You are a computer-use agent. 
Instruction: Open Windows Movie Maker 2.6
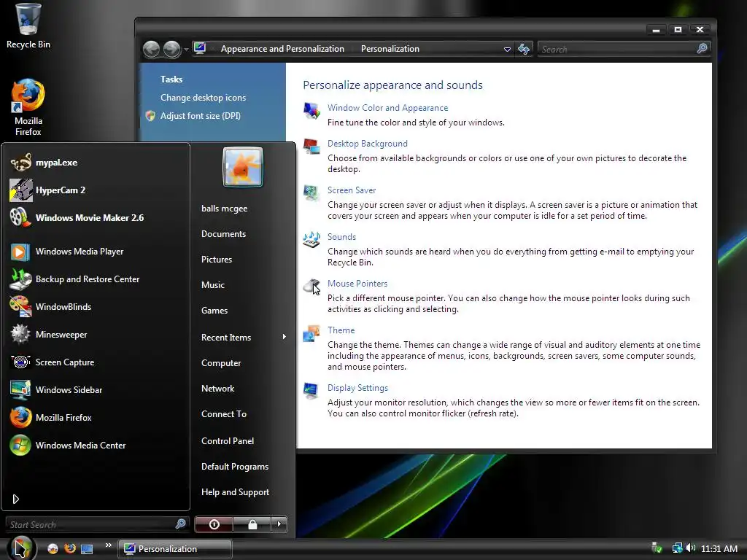tap(96, 217)
